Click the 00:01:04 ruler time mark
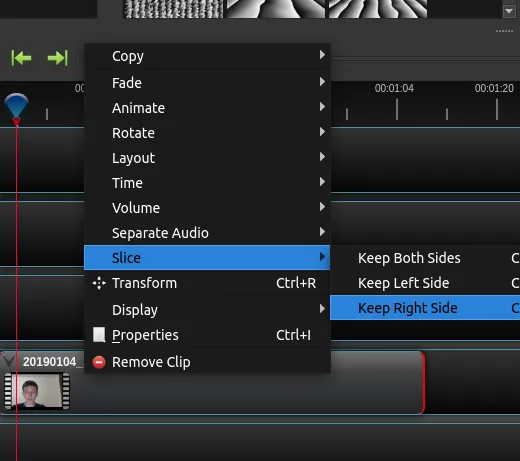This screenshot has width=520, height=461. pyautogui.click(x=394, y=88)
